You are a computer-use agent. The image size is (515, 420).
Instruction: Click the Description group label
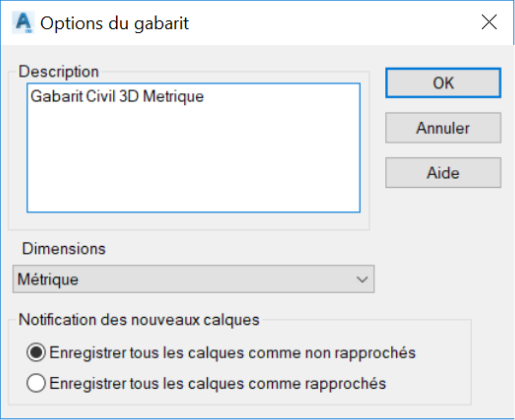(x=59, y=72)
